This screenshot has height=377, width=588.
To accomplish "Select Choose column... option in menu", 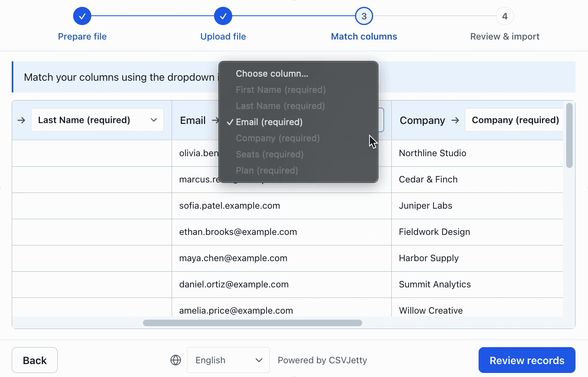I will pos(298,73).
